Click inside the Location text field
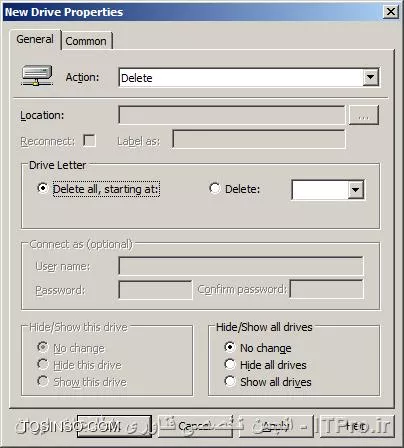Screen dimensions: 404x448 coord(232,115)
